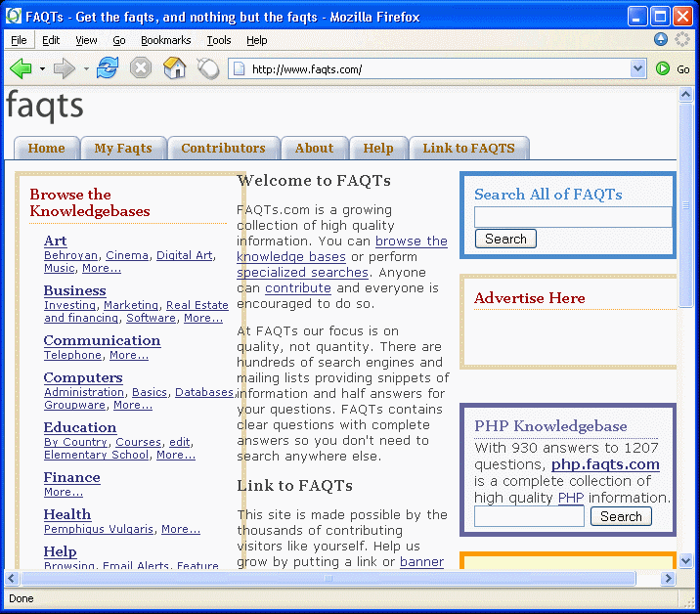Click the horizontal scrollbar left arrow
The height and width of the screenshot is (614, 700).
point(12,578)
